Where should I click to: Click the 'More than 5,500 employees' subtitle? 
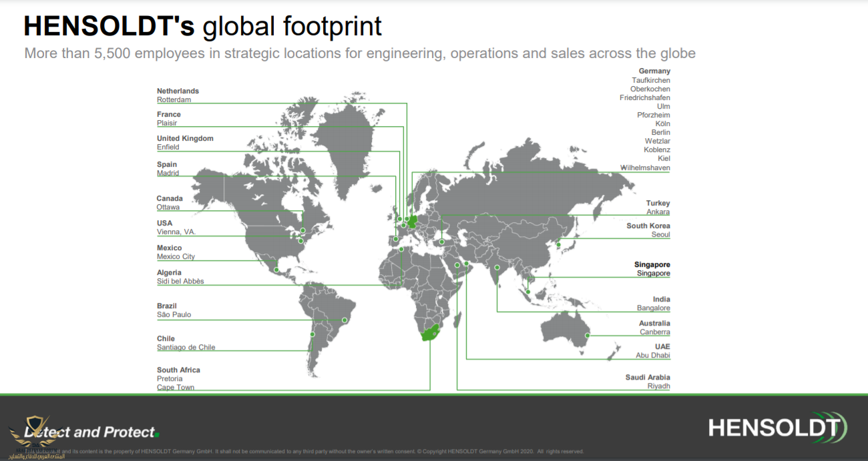[360, 53]
